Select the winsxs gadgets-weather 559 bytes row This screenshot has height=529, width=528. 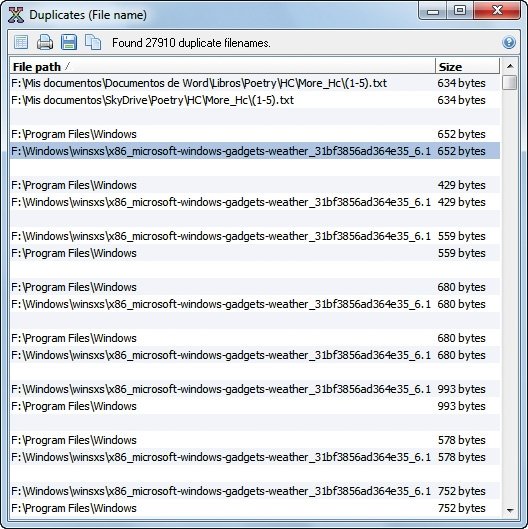[255, 236]
